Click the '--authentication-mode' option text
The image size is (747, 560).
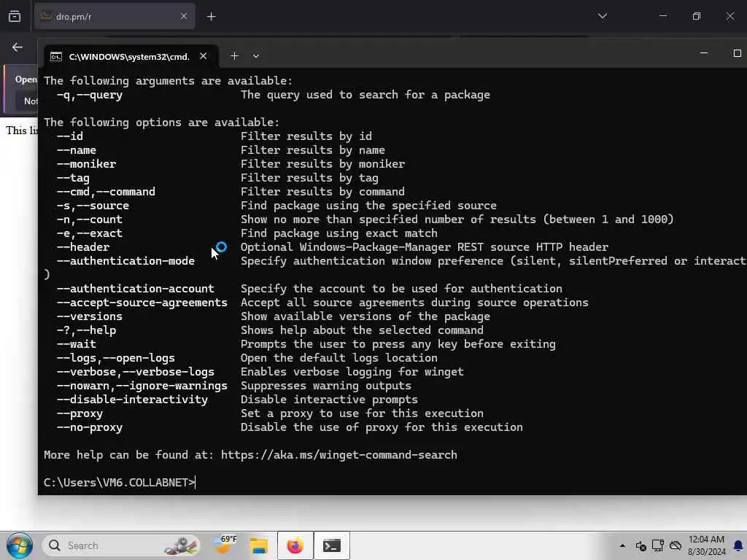pyautogui.click(x=125, y=261)
